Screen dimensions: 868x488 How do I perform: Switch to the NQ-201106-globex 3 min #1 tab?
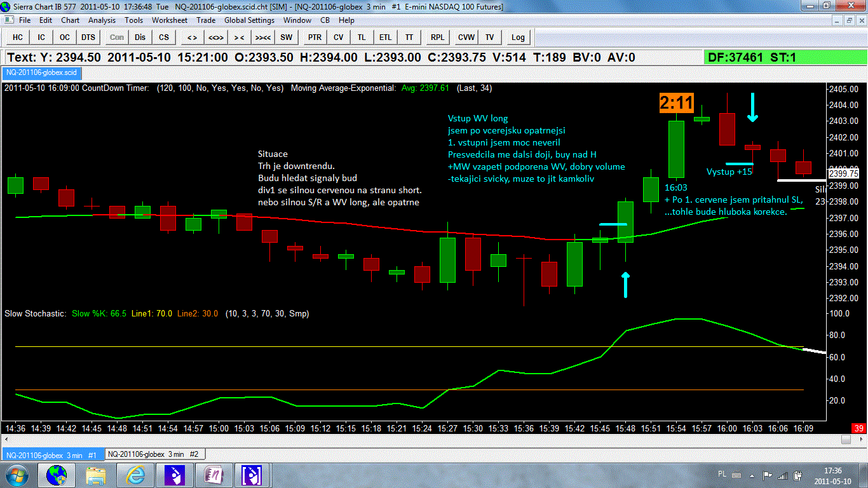(x=51, y=454)
